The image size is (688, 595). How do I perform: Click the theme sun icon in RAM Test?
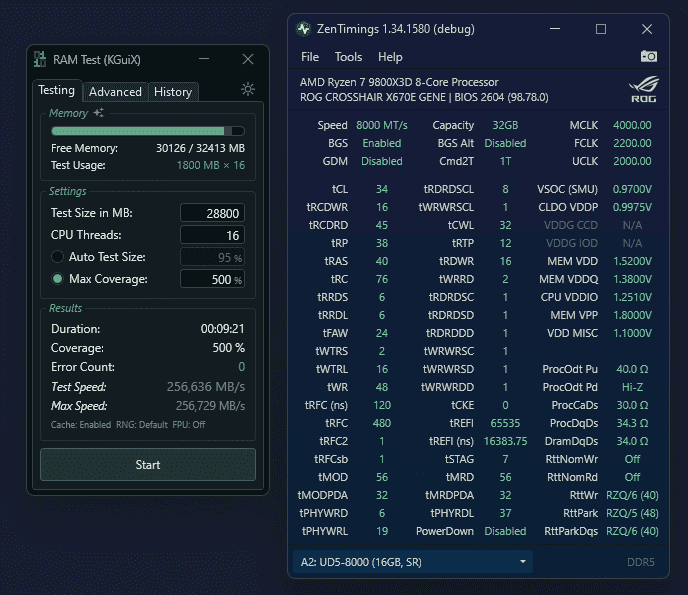click(248, 90)
